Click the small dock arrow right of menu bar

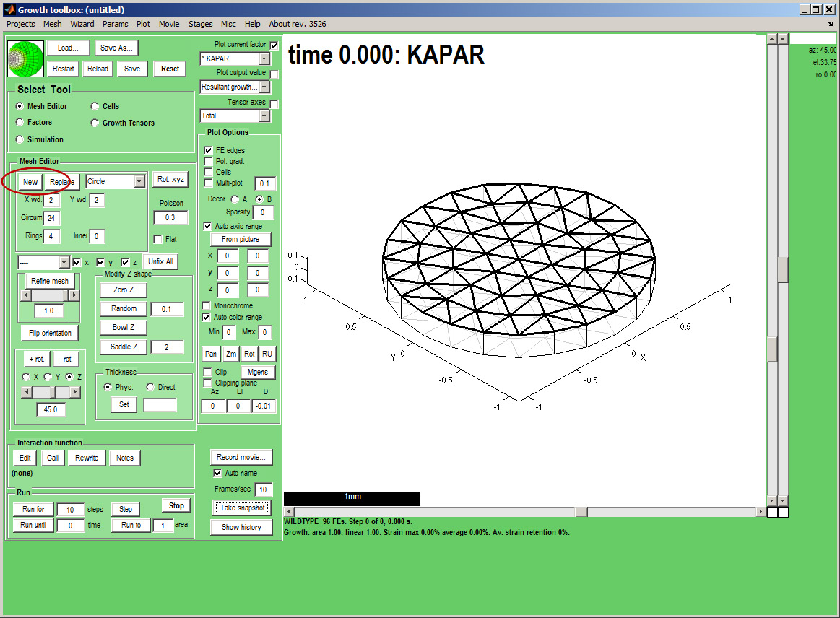[831, 24]
